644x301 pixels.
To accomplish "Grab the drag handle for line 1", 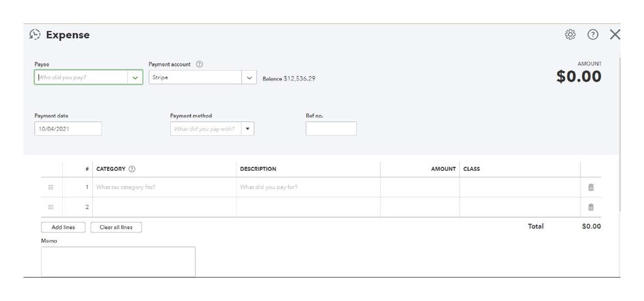I will click(x=51, y=187).
